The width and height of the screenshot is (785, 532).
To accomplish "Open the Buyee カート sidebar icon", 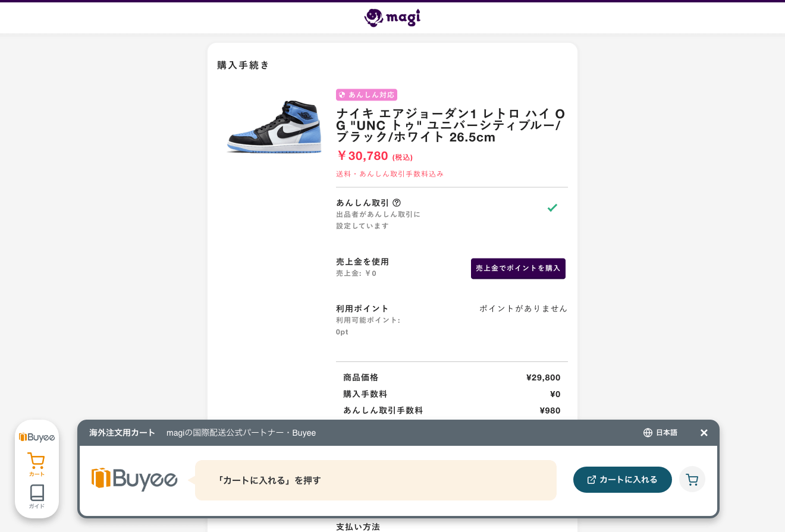I will click(36, 464).
